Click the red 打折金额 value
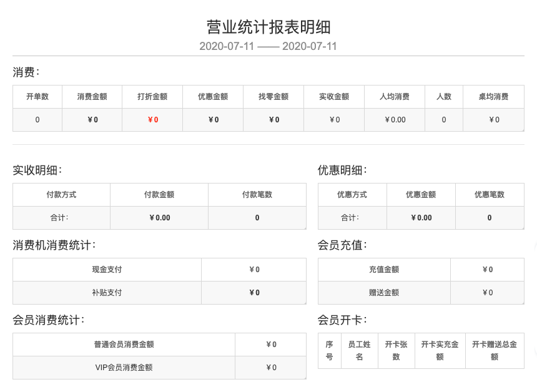 (153, 120)
